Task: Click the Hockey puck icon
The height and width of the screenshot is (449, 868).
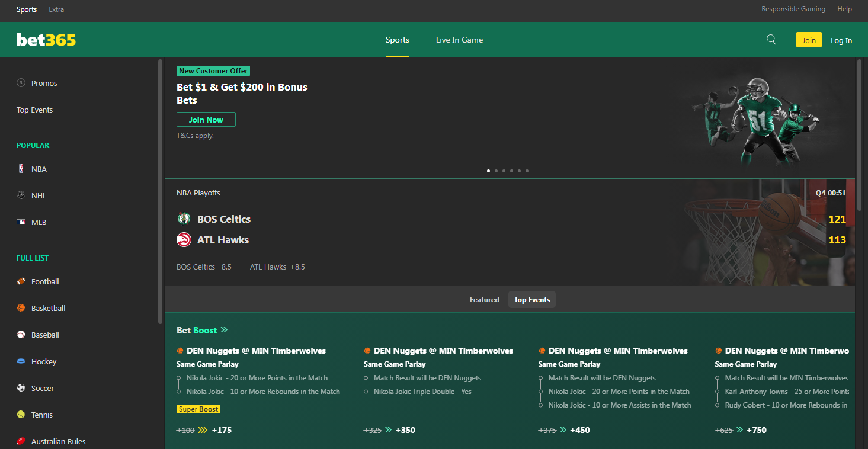Action: [21, 361]
